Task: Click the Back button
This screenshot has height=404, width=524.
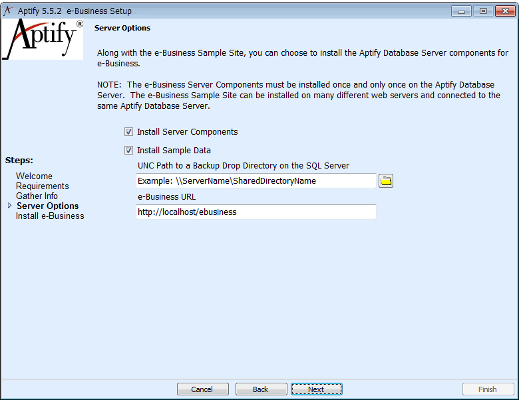Action: coord(261,389)
